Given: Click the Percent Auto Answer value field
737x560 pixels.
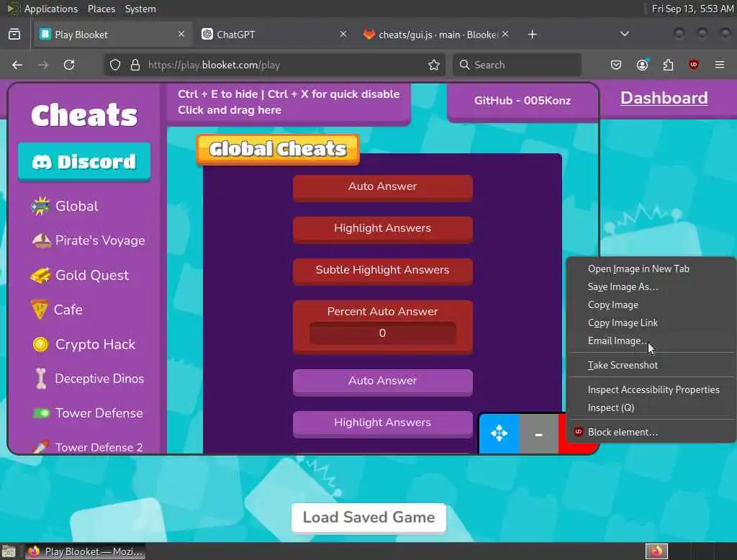Looking at the screenshot, I should pos(383,333).
